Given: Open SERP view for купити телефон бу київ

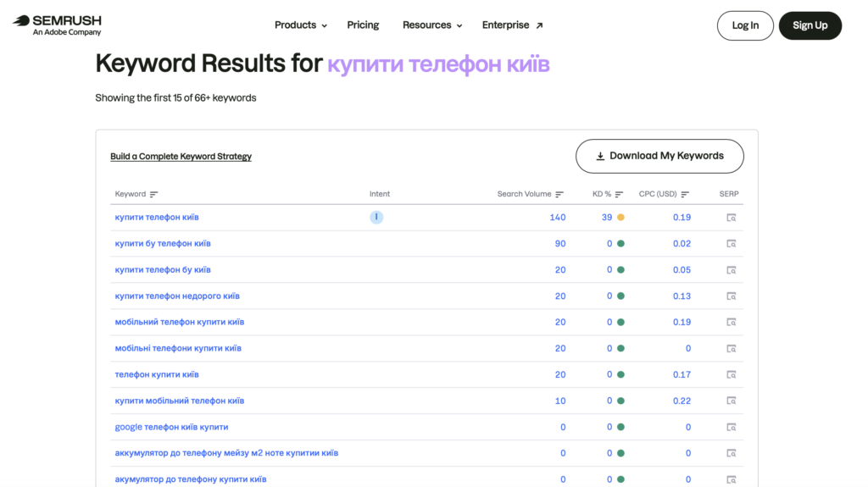Looking at the screenshot, I should [732, 270].
